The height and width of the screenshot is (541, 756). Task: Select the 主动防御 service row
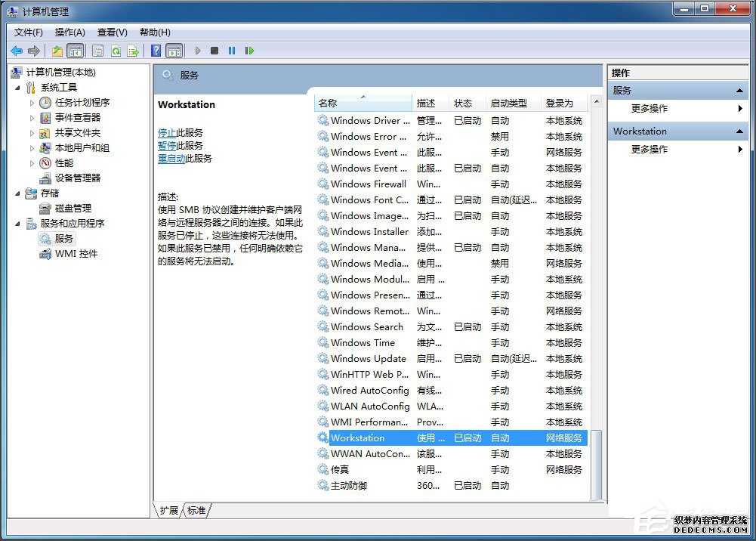tap(452, 486)
